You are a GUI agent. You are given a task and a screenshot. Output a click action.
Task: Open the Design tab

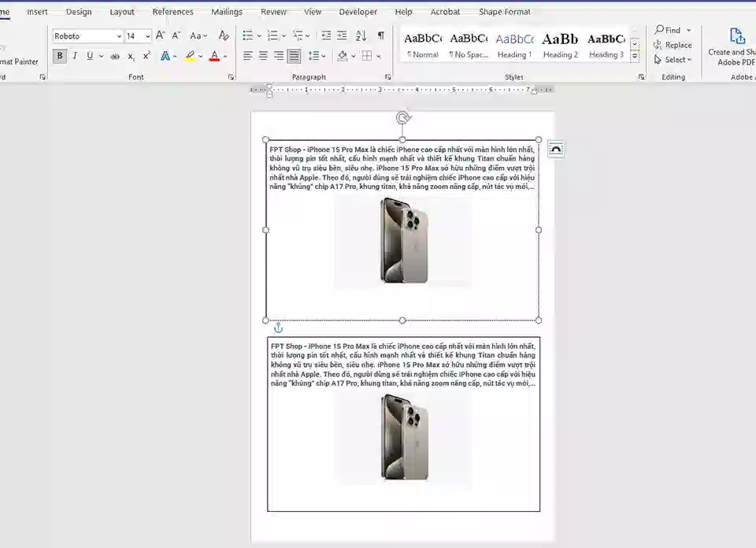pyautogui.click(x=79, y=12)
